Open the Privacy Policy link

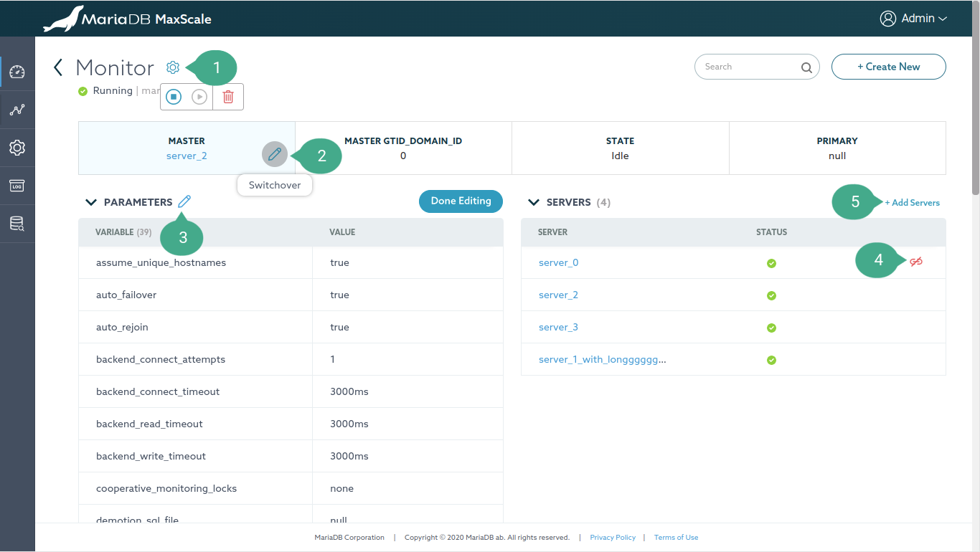coord(613,537)
